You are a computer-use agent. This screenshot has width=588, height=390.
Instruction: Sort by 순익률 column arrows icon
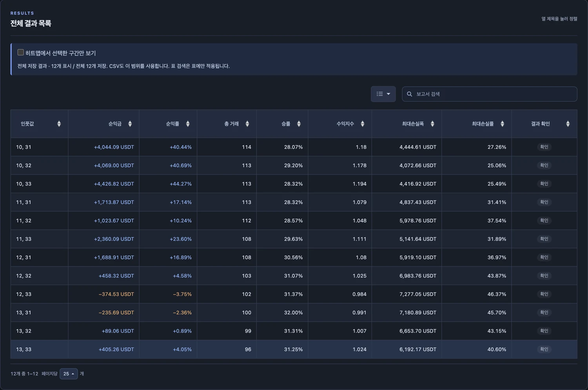click(x=188, y=124)
